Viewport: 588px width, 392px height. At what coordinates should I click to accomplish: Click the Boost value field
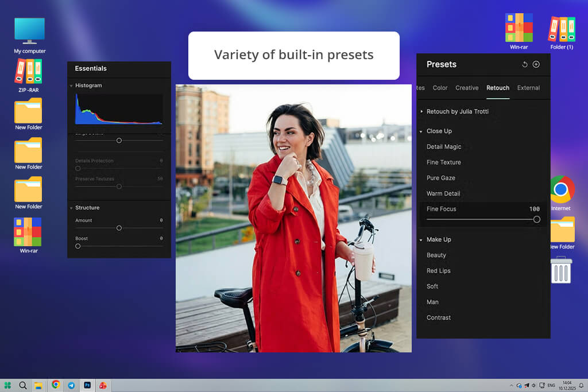click(161, 238)
